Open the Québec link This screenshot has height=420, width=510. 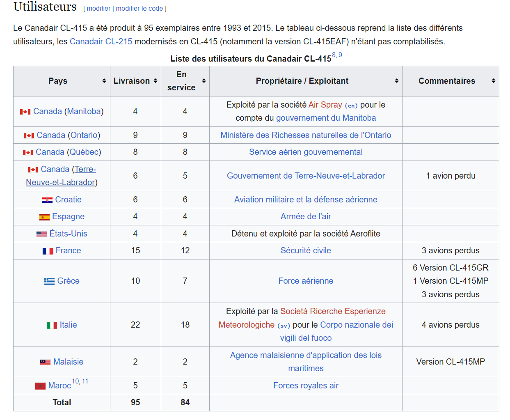[x=84, y=152]
